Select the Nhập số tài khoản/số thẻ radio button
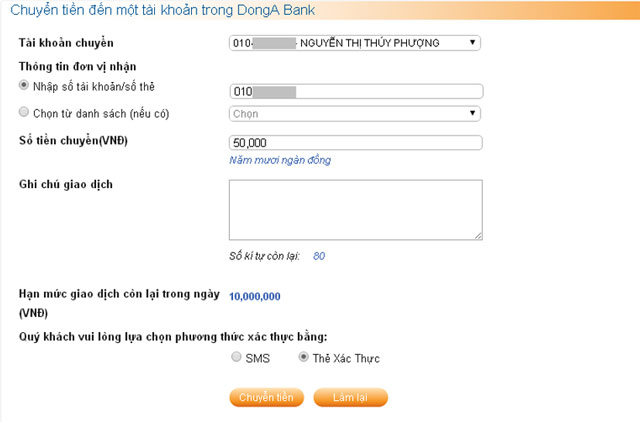This screenshot has width=640, height=422. pyautogui.click(x=24, y=85)
